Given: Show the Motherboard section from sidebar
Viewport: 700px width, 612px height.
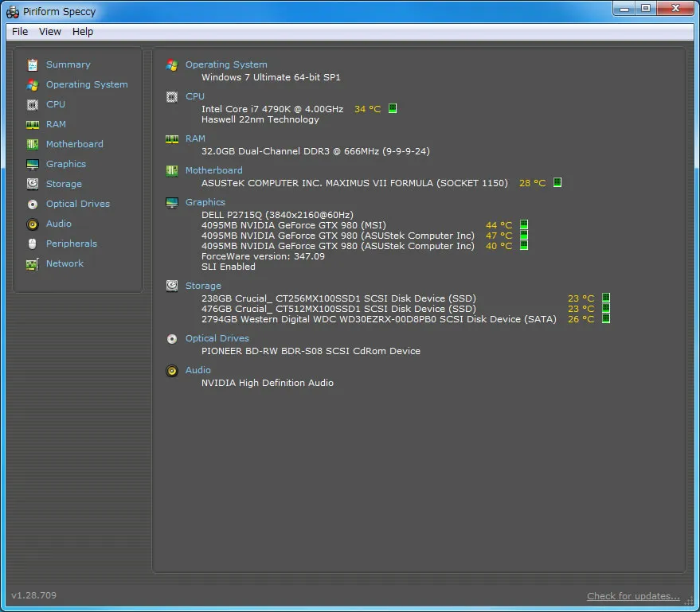Looking at the screenshot, I should coord(75,144).
